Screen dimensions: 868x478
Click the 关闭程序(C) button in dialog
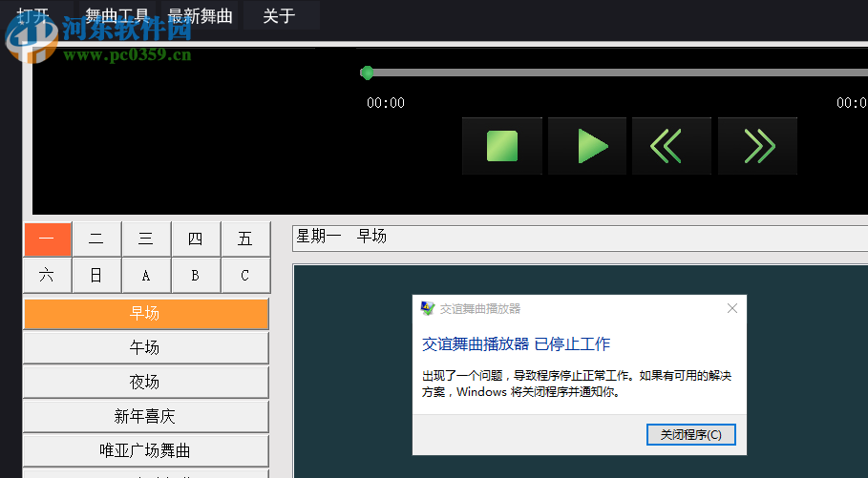(690, 435)
